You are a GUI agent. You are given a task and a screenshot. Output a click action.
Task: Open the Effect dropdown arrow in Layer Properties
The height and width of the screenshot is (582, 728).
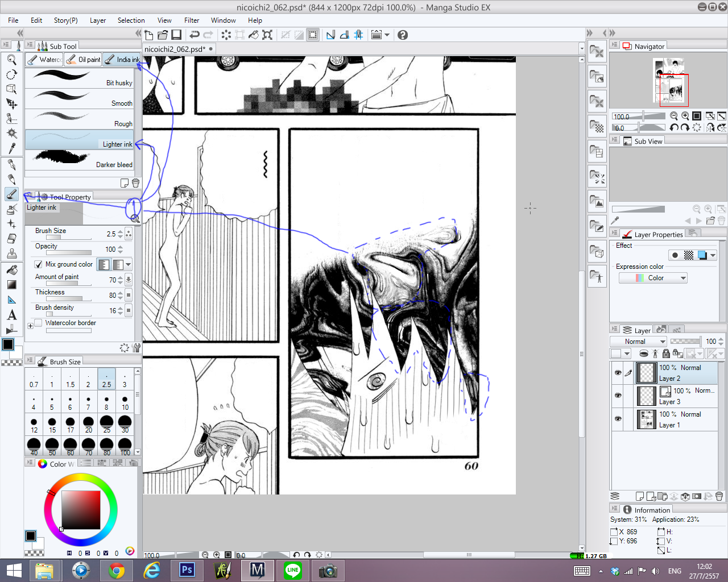click(x=713, y=255)
